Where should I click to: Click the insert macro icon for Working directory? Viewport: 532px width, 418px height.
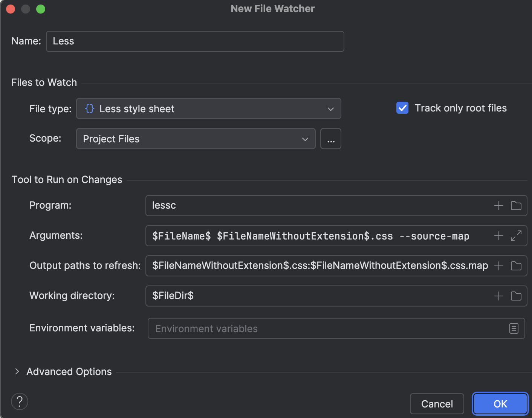click(x=498, y=296)
